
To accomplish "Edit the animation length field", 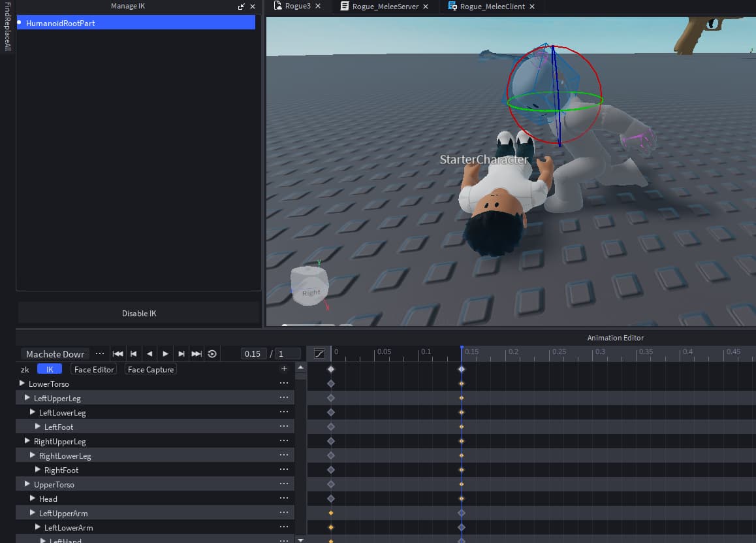I will coord(289,354).
